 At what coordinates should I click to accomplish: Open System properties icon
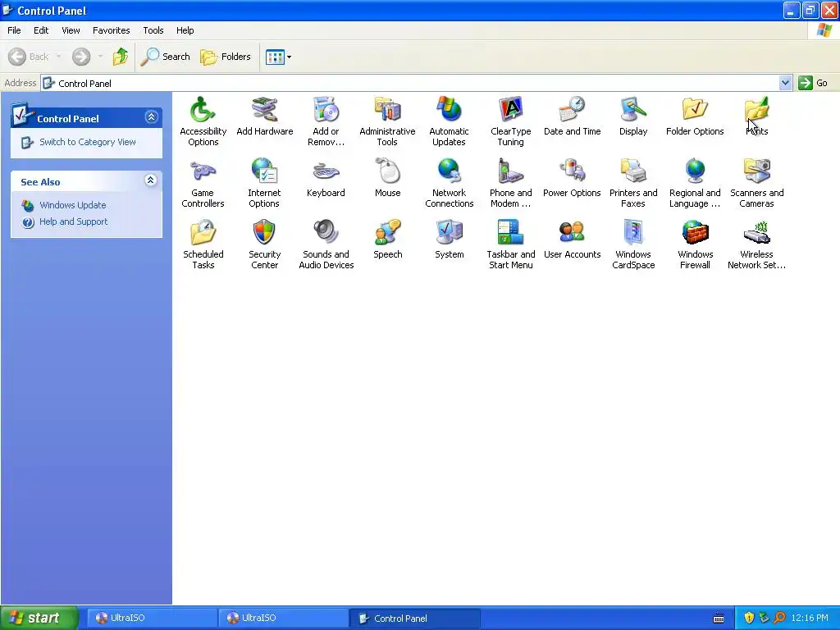tap(449, 233)
